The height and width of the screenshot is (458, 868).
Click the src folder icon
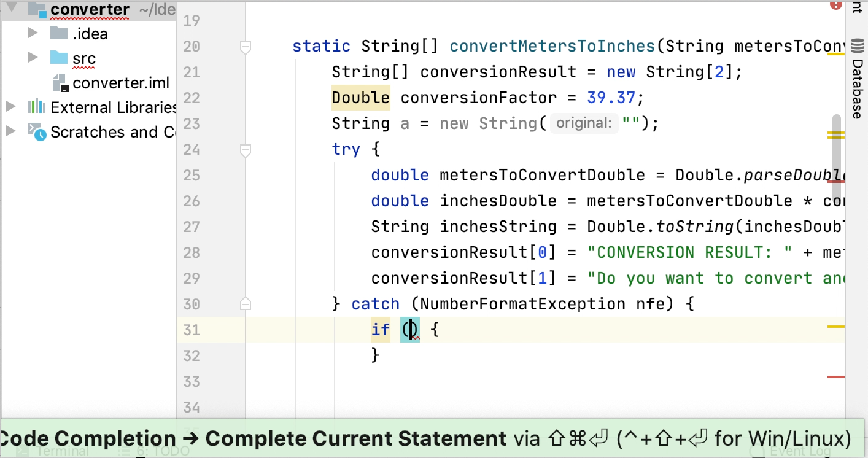(x=59, y=58)
